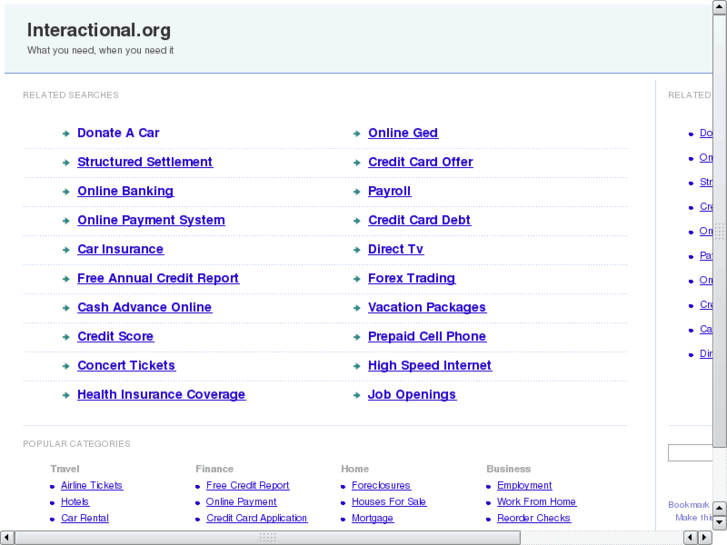727x545 pixels.
Task: Click the Credit Score link
Action: click(x=115, y=336)
